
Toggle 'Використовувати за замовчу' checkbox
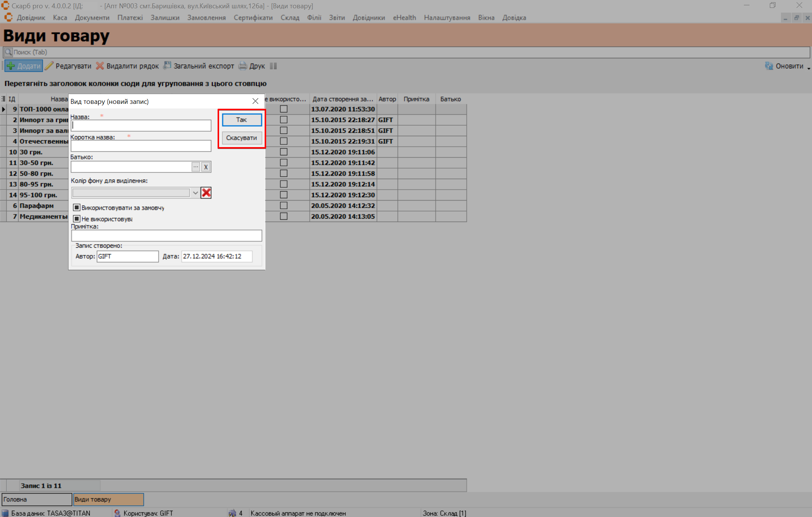pos(77,208)
